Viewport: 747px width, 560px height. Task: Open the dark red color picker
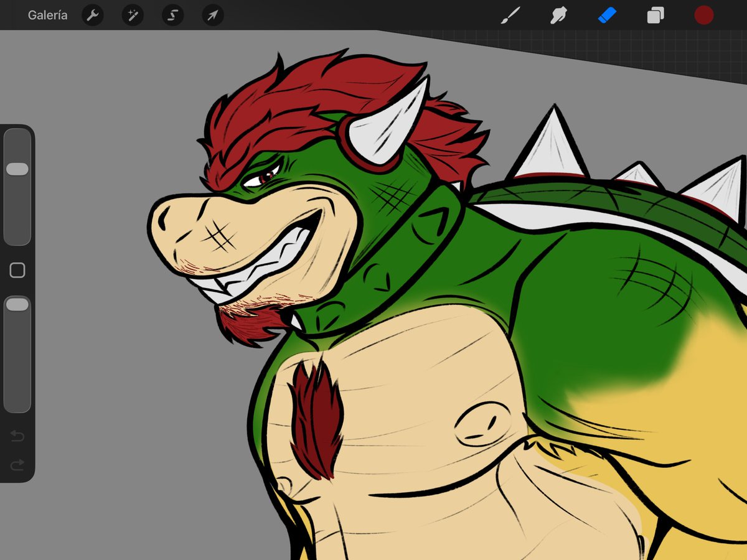tap(704, 16)
